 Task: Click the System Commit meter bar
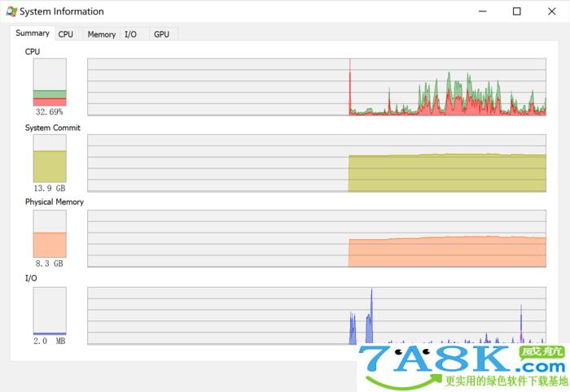(50, 159)
